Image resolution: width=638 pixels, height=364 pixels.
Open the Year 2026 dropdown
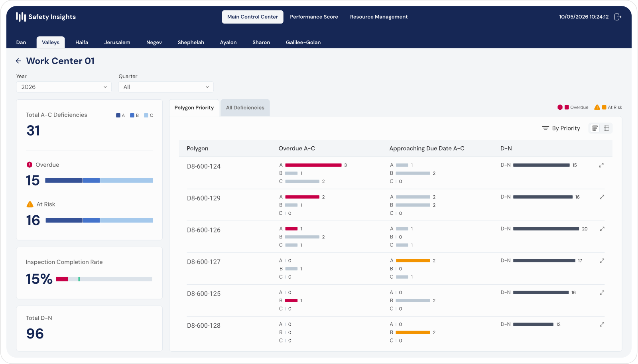tap(64, 87)
